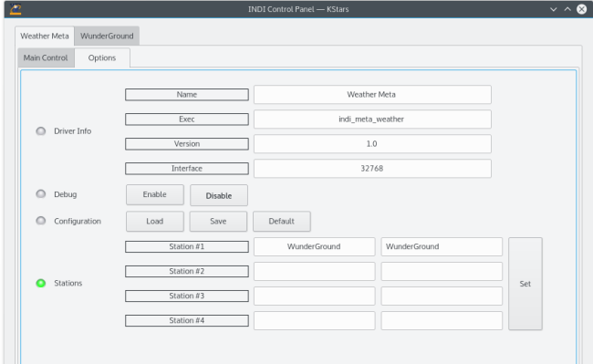Enable debug with the Enable button
Screen dimensions: 593x364
point(155,194)
